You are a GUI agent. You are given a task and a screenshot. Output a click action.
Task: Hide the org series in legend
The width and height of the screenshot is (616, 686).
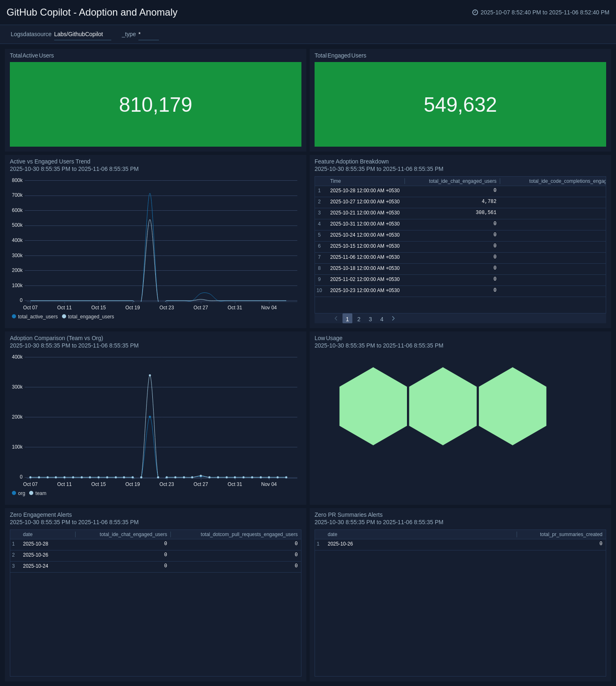tap(18, 493)
